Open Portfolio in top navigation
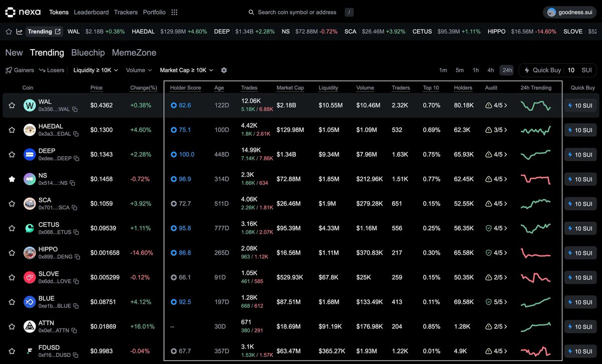The image size is (602, 364). pos(154,12)
